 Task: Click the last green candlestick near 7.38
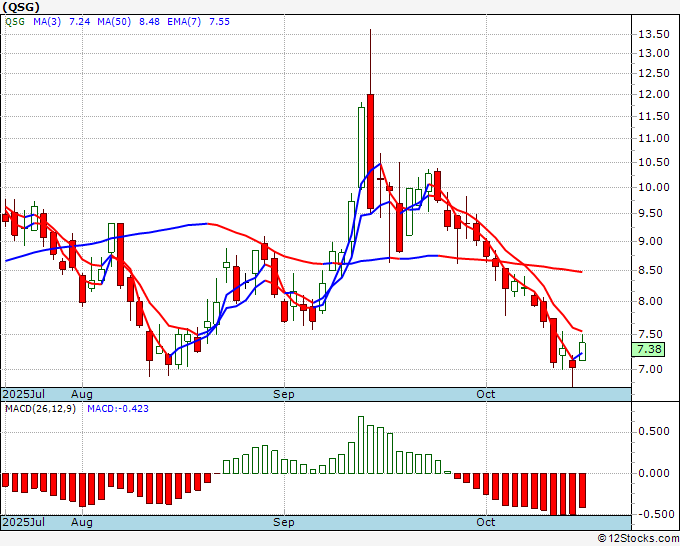pyautogui.click(x=582, y=351)
